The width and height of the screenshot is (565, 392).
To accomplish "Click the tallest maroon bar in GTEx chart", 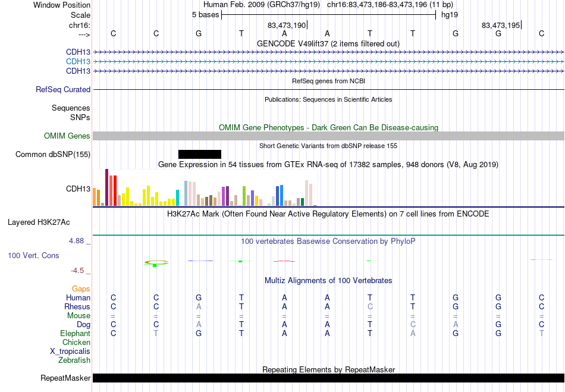I will pos(106,187).
